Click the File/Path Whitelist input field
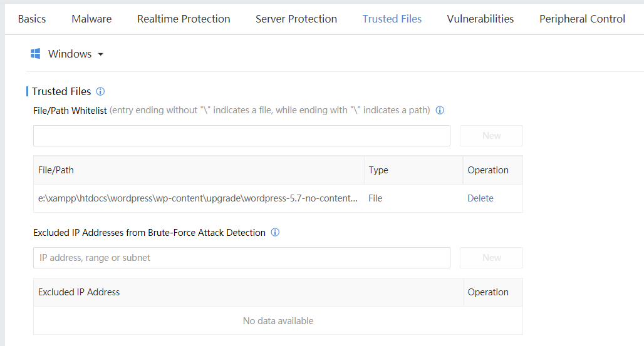The image size is (644, 346). pos(242,136)
